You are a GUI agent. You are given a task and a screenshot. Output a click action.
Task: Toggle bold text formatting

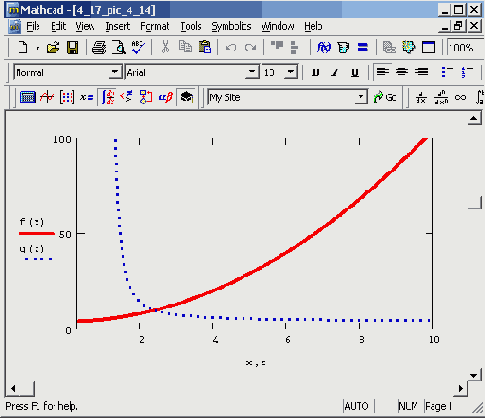click(315, 72)
